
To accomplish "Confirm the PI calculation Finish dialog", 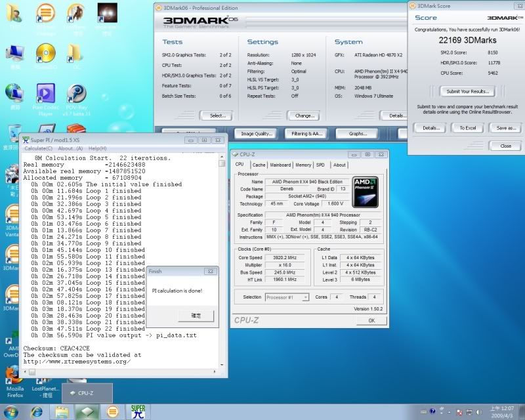I will pyautogui.click(x=196, y=316).
